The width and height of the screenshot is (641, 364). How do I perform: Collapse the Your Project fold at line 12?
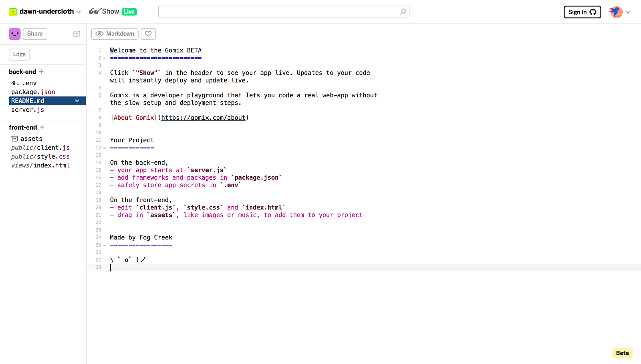(x=104, y=148)
